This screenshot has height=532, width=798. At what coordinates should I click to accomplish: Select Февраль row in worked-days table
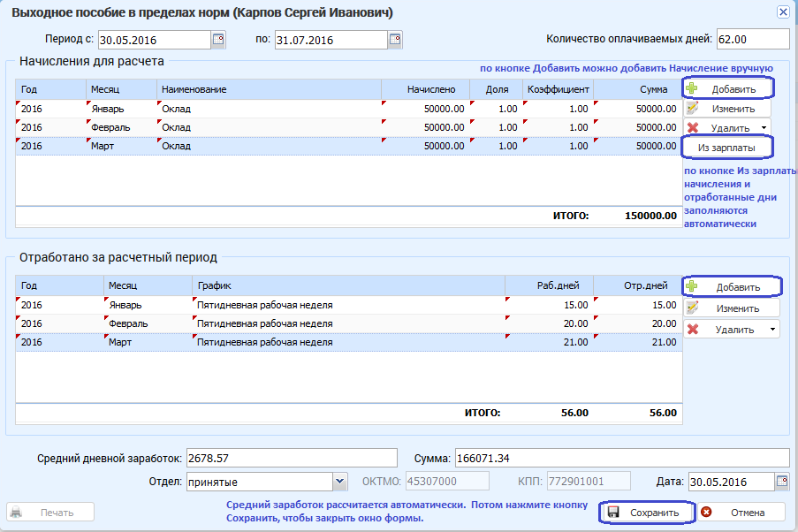[348, 323]
